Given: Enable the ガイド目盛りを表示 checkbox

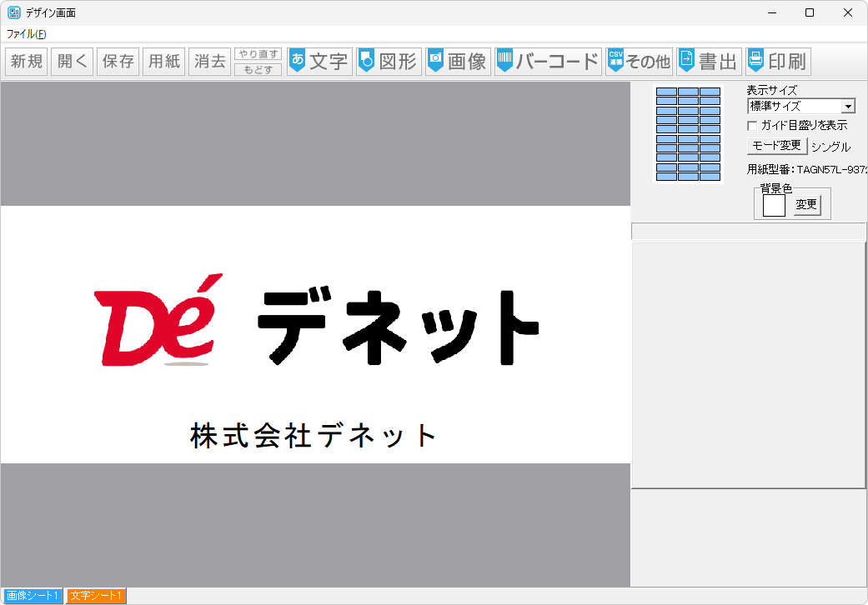Looking at the screenshot, I should (752, 126).
